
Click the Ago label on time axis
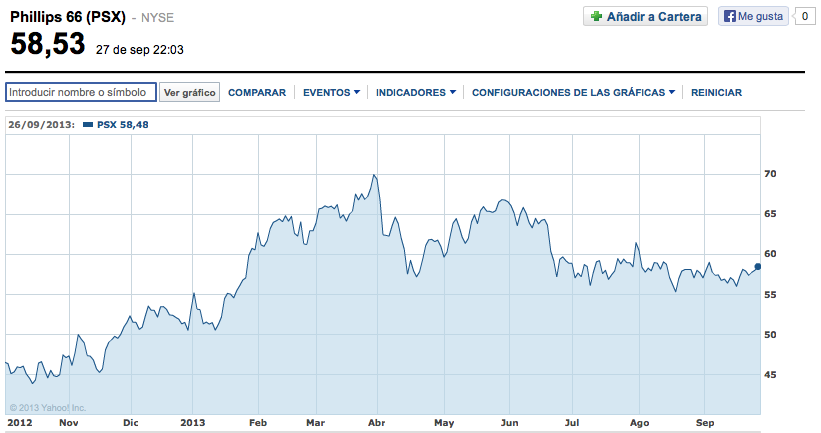click(x=639, y=423)
